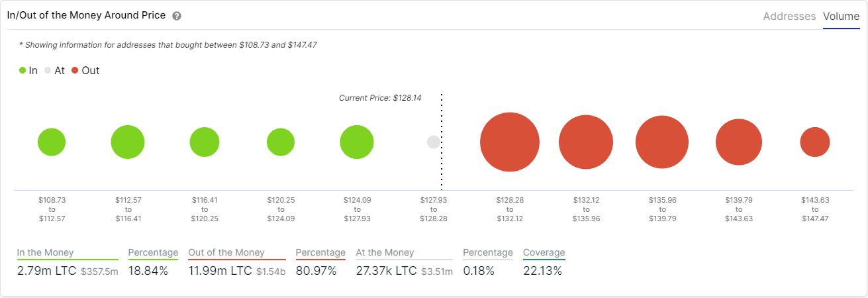Click the $112.57 to $116.41 green bubble

[128, 142]
